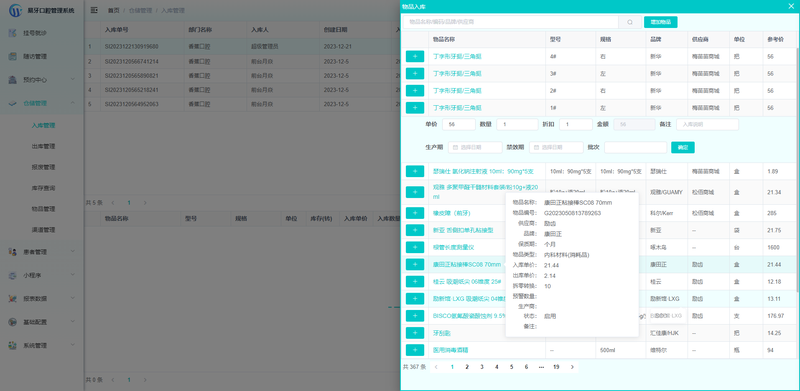Click the 备注 remark field

tap(707, 125)
